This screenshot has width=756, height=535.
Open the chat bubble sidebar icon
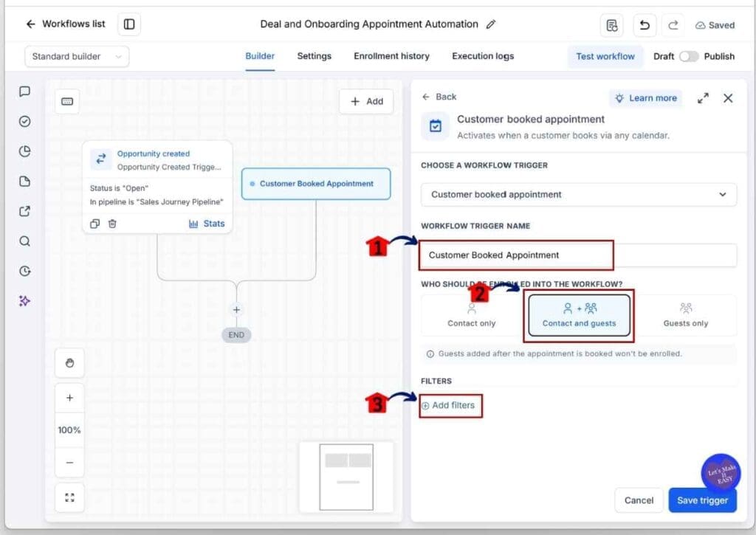tap(24, 92)
